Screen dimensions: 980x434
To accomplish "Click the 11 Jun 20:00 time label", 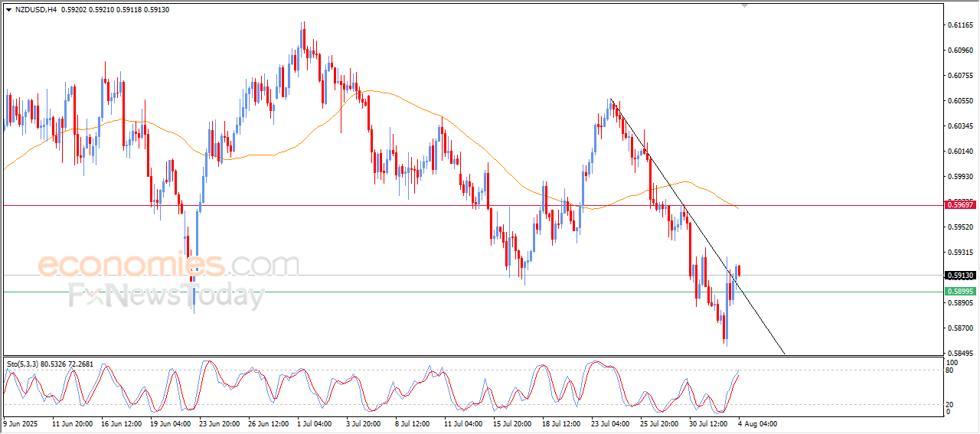I will point(71,423).
